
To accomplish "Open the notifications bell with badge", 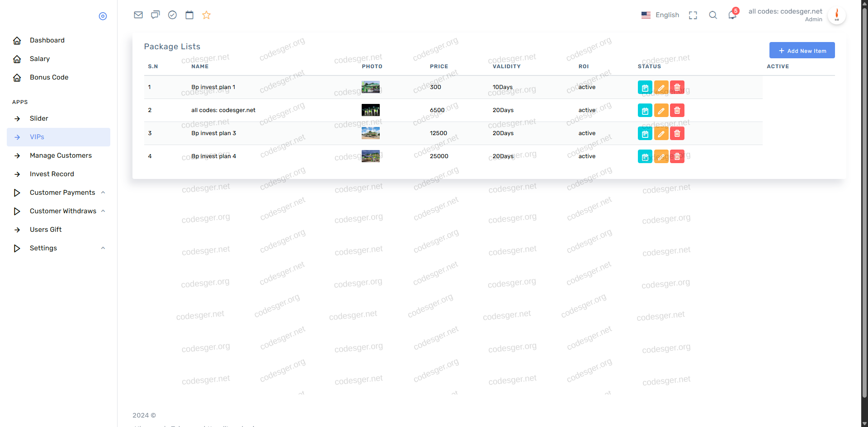I will click(732, 15).
